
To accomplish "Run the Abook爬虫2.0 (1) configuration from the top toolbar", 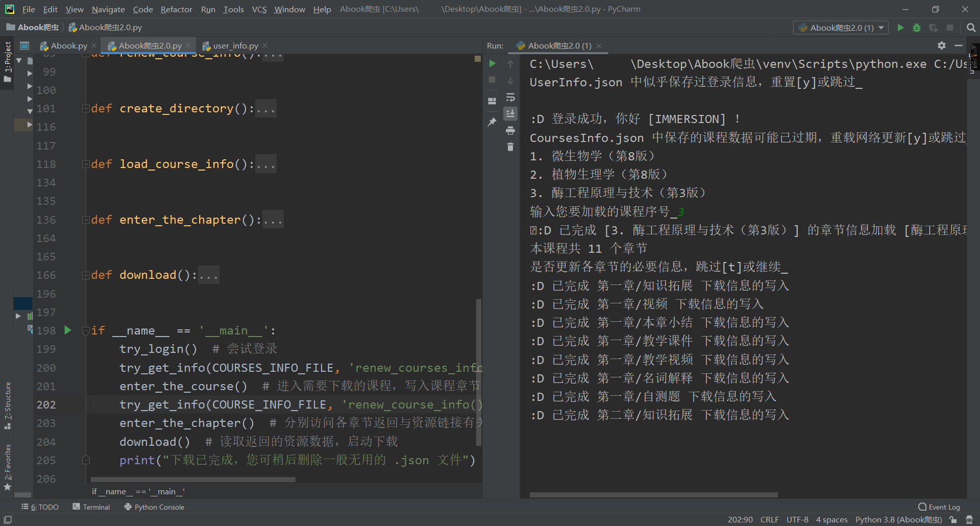I will pyautogui.click(x=900, y=28).
